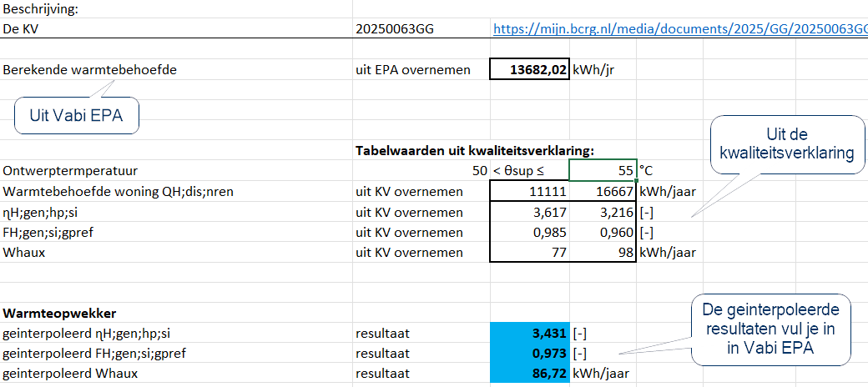Click the blue result cell 86,72
The image size is (868, 387).
pos(530,374)
